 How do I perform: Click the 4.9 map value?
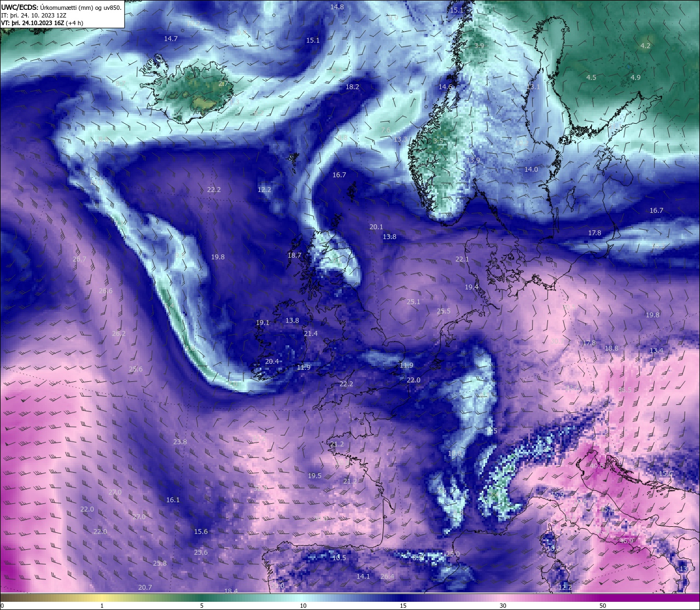point(635,78)
